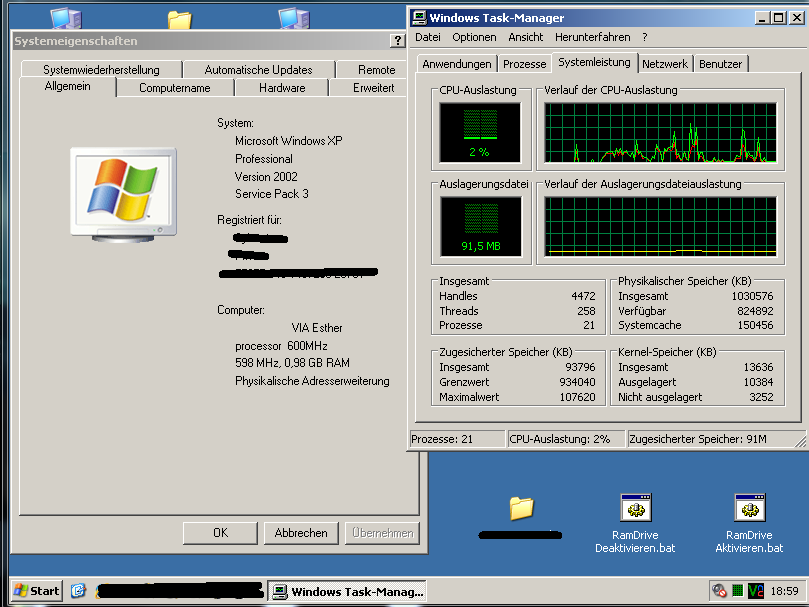The image size is (809, 607).
Task: Open the RamDrive Aktivieren.bat file icon
Action: pos(749,509)
